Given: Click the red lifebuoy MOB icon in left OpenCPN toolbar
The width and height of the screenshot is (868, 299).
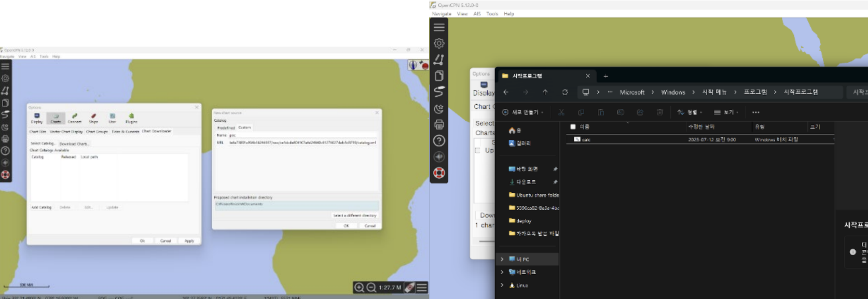Looking at the screenshot, I should point(5,175).
